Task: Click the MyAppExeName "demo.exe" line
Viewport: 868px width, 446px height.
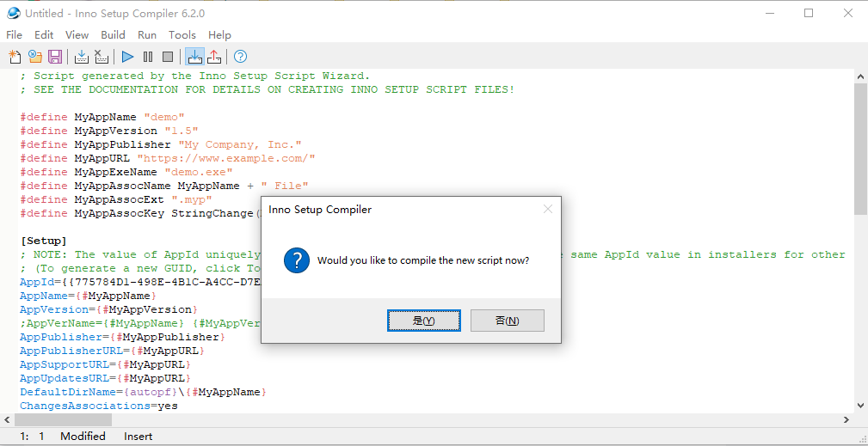Action: [126, 172]
